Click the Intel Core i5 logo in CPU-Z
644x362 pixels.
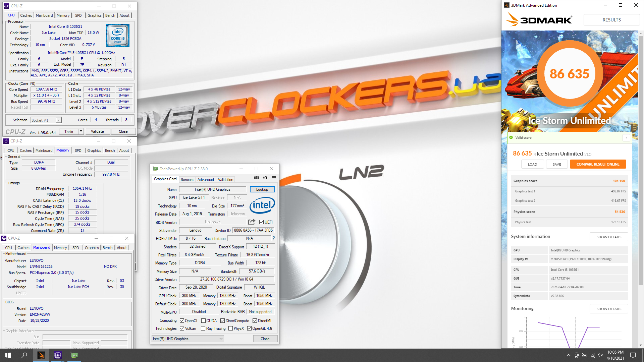pyautogui.click(x=118, y=36)
